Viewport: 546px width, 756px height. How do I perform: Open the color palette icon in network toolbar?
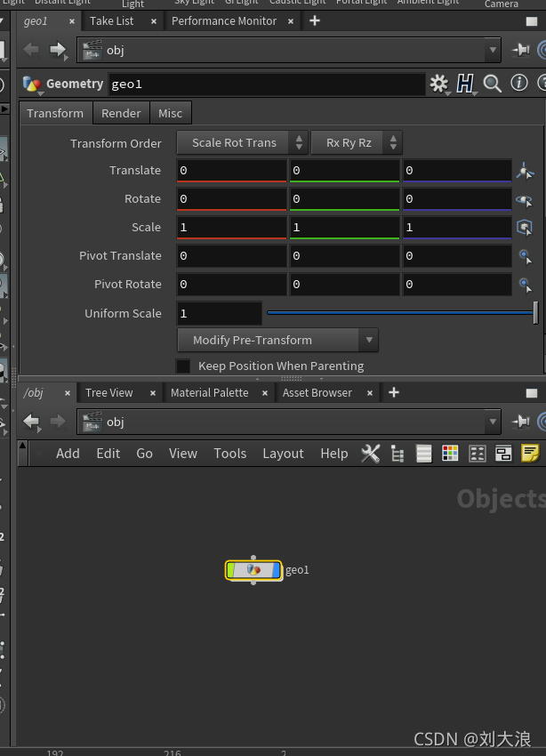click(x=450, y=454)
